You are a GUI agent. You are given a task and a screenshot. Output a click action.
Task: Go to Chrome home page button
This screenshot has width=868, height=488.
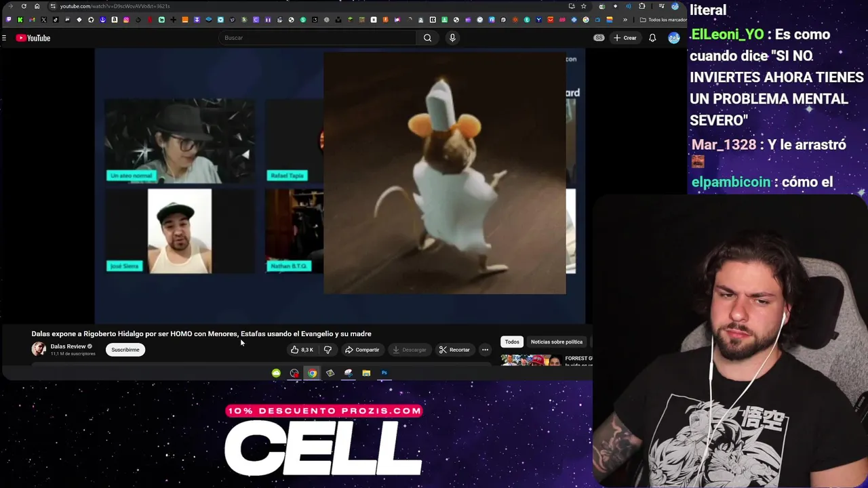tap(37, 6)
